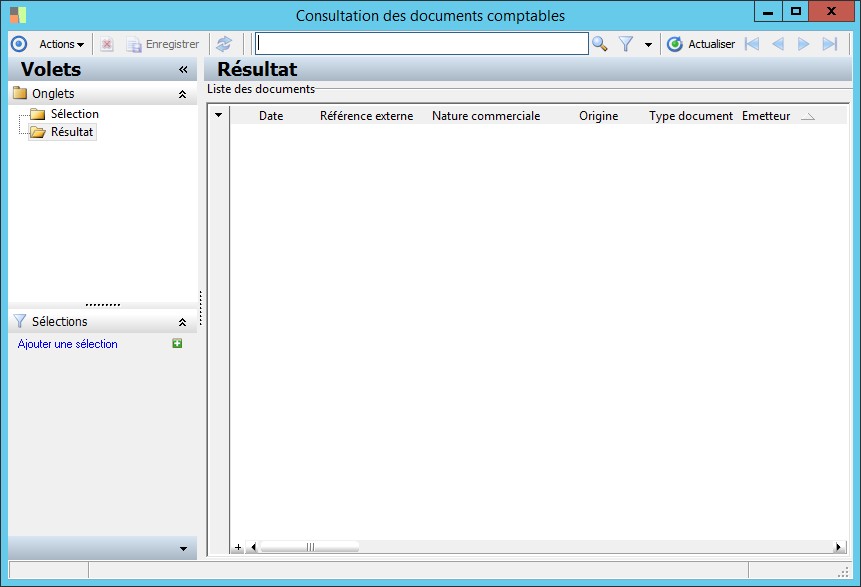Click the horizontal scrollbar thumb

(x=310, y=547)
